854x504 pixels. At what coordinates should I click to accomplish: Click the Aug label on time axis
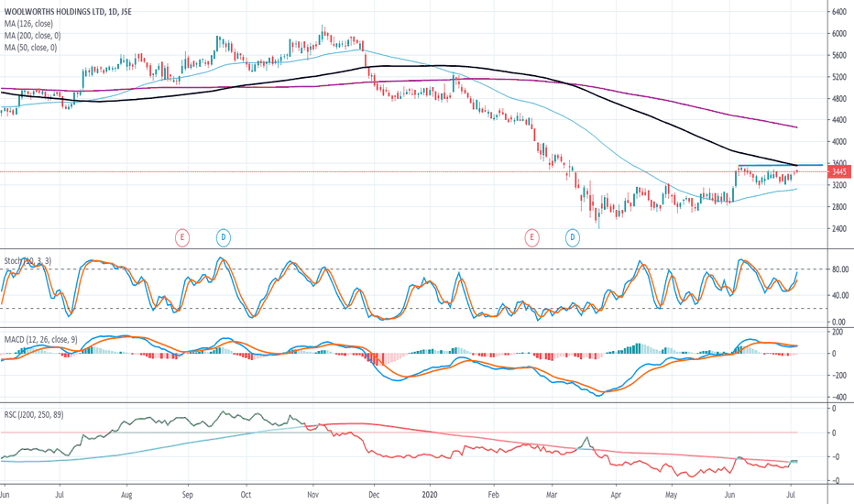[x=126, y=495]
